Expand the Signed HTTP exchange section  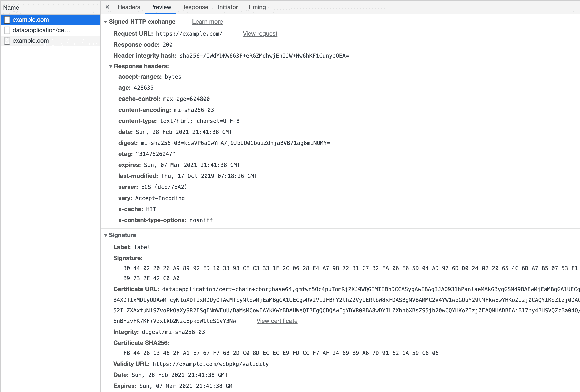pyautogui.click(x=105, y=22)
